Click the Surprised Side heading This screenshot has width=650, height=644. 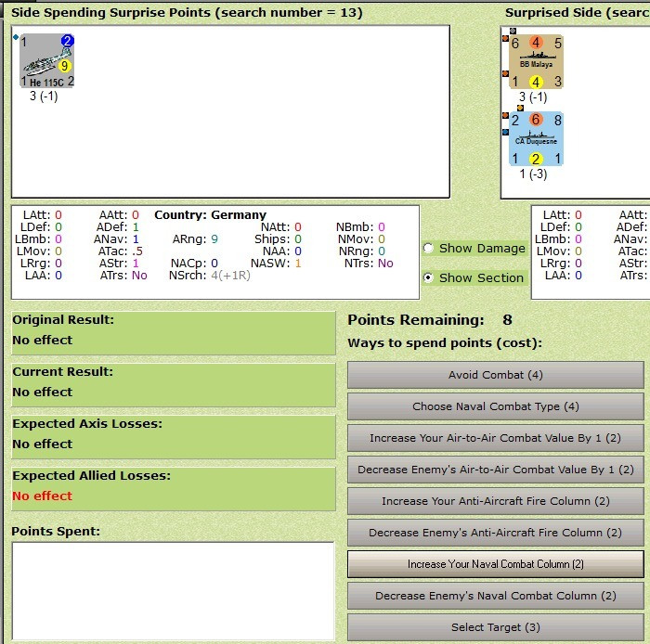[x=577, y=12]
